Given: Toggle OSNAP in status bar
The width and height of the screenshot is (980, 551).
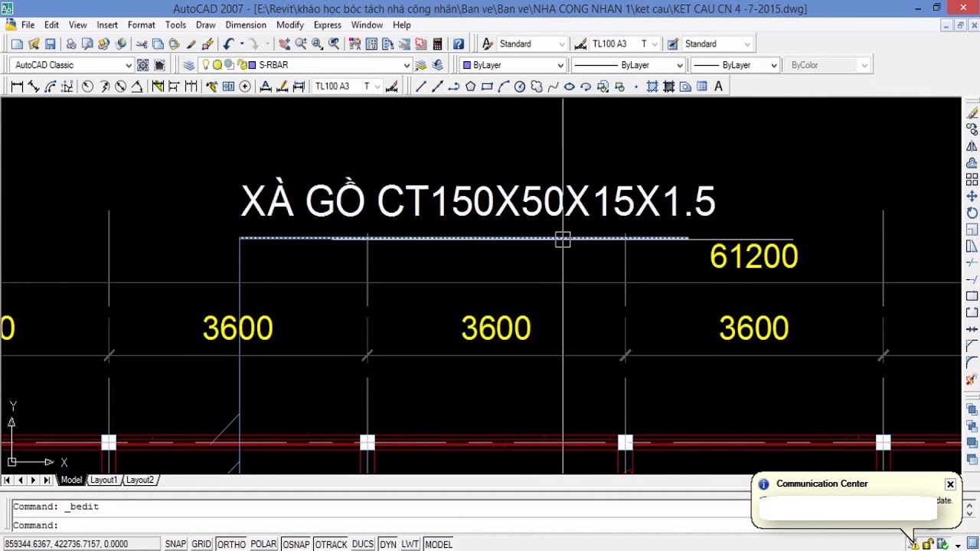Looking at the screenshot, I should coord(296,544).
